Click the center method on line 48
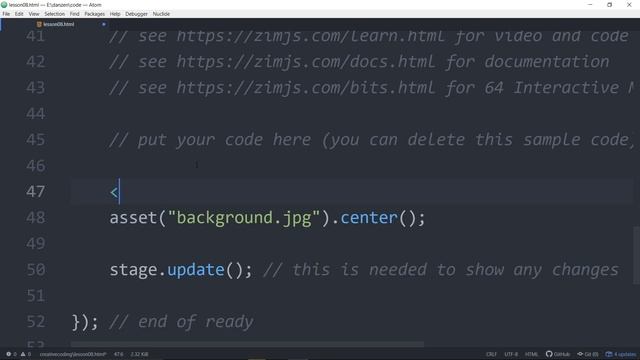This screenshot has height=360, width=640. click(x=369, y=218)
